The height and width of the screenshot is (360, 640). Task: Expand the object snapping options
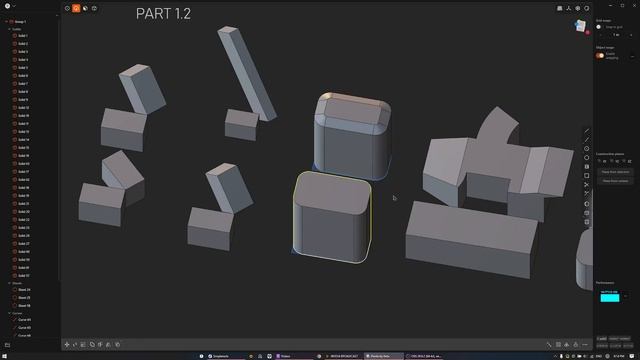(632, 56)
